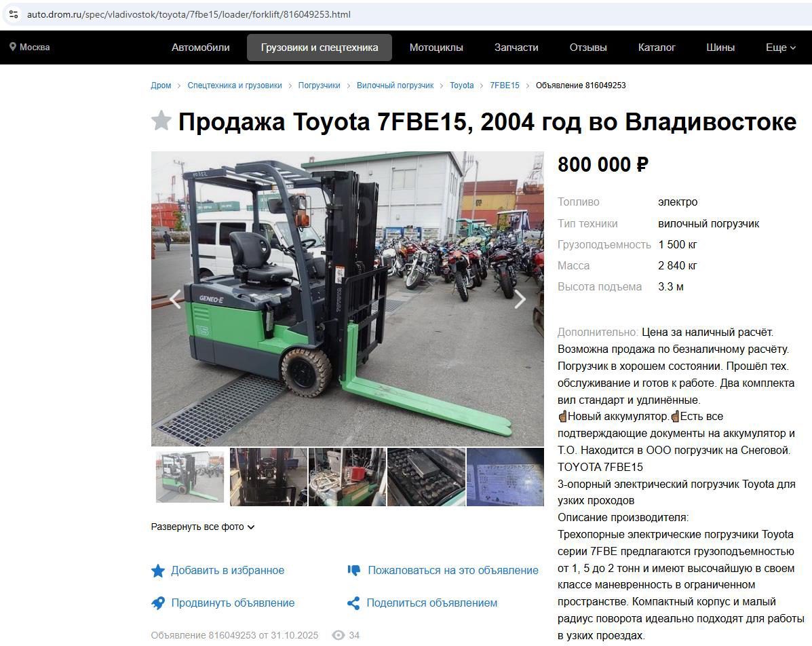Click the lift height value 3.3 м

(671, 287)
